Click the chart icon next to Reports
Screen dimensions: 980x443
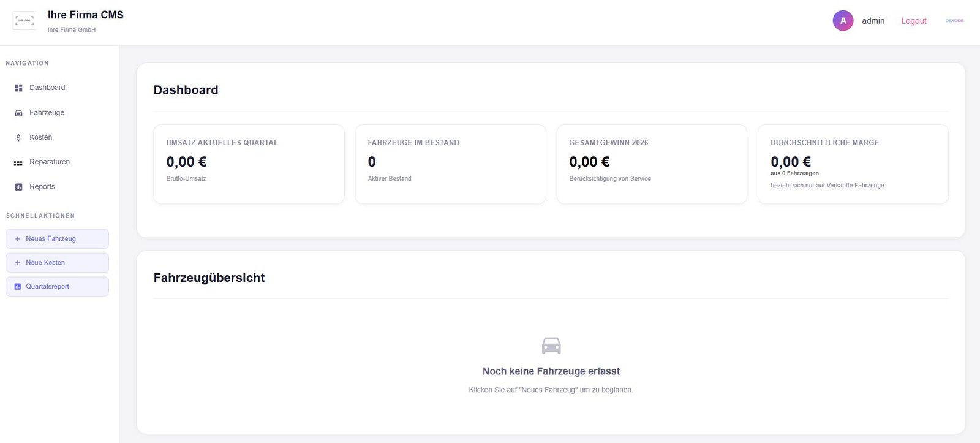(18, 187)
